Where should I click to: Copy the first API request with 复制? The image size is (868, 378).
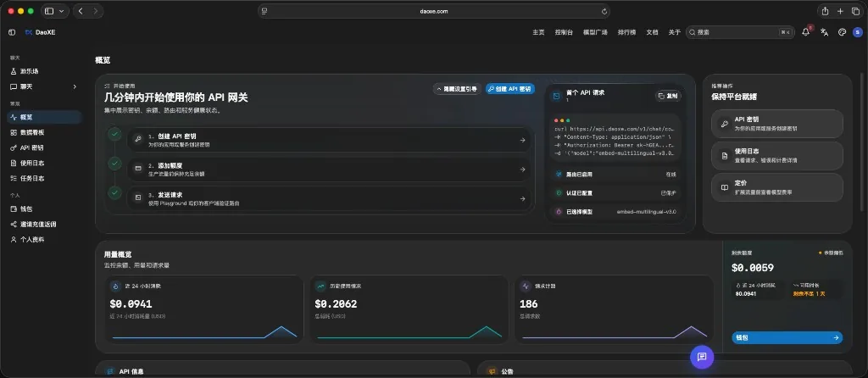click(x=668, y=96)
